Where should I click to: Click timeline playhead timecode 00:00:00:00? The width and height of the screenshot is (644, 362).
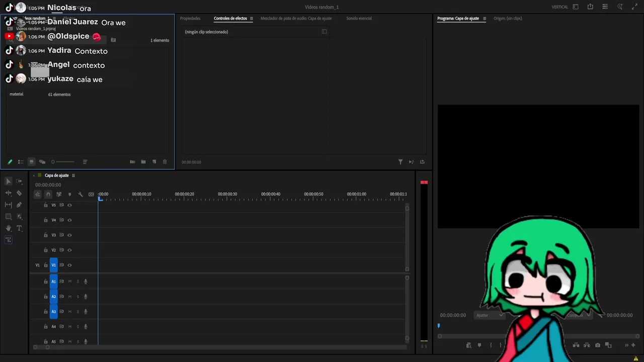(48, 185)
